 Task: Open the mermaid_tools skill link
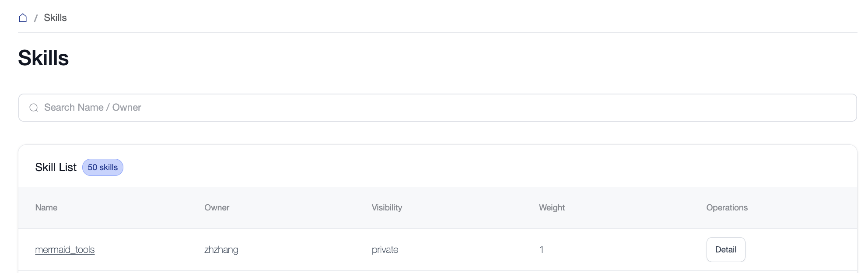pos(65,250)
